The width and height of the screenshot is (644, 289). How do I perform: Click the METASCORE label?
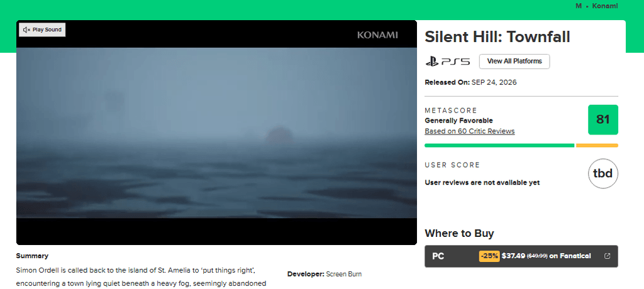coord(451,111)
